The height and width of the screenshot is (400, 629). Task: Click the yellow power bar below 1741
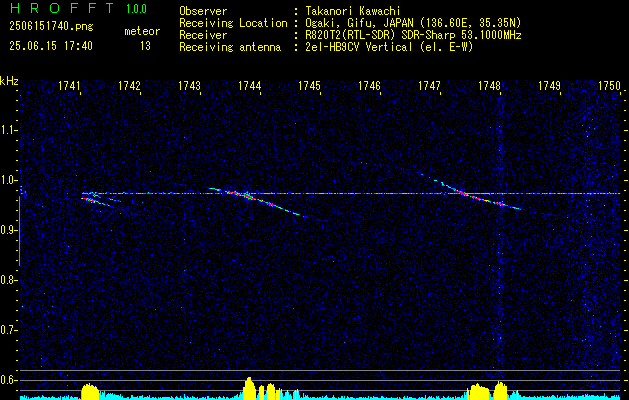90,391
